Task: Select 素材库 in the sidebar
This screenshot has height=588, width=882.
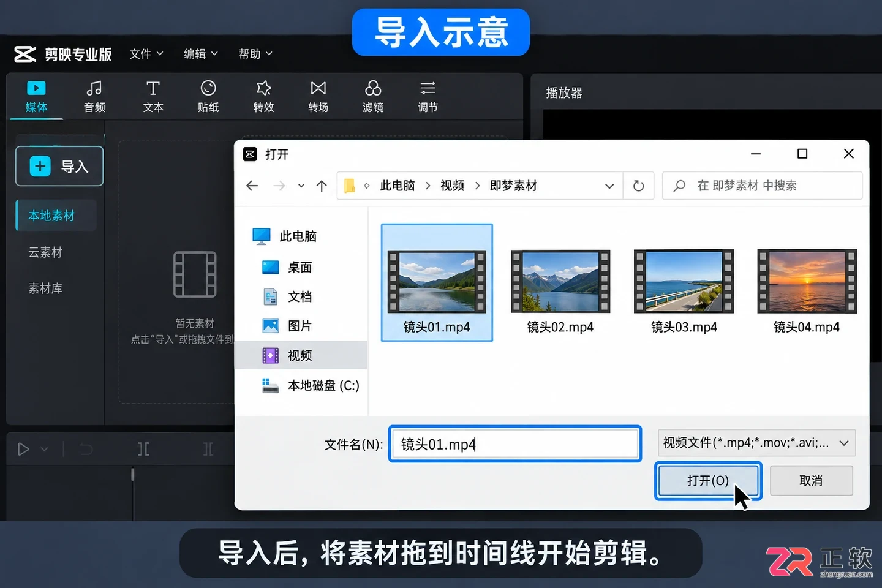Action: coord(45,288)
